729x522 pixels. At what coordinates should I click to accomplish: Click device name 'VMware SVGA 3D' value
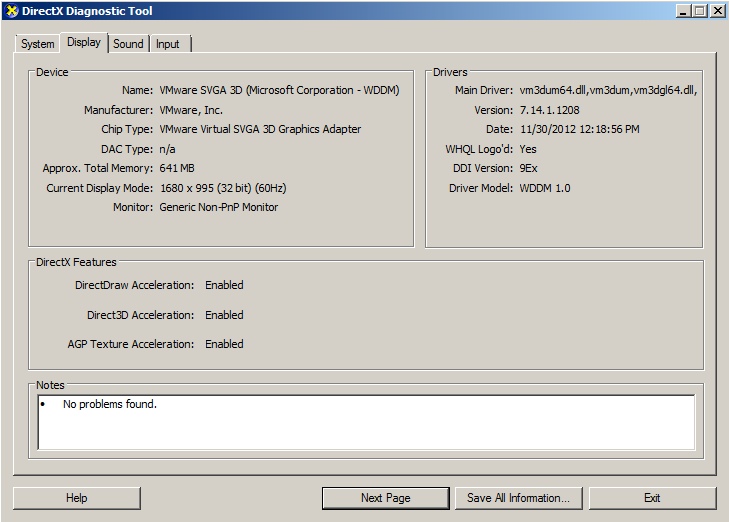point(279,90)
